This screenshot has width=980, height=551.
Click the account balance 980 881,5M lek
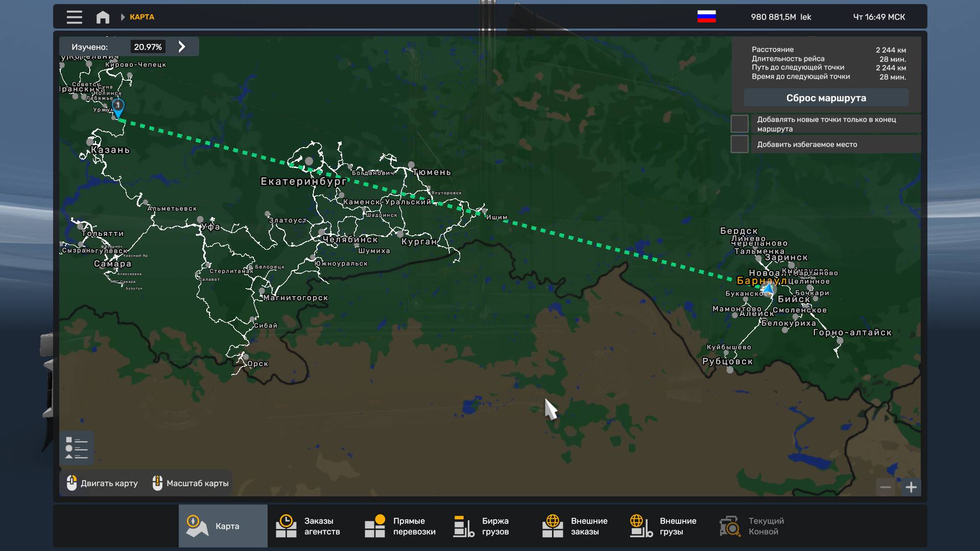(781, 17)
